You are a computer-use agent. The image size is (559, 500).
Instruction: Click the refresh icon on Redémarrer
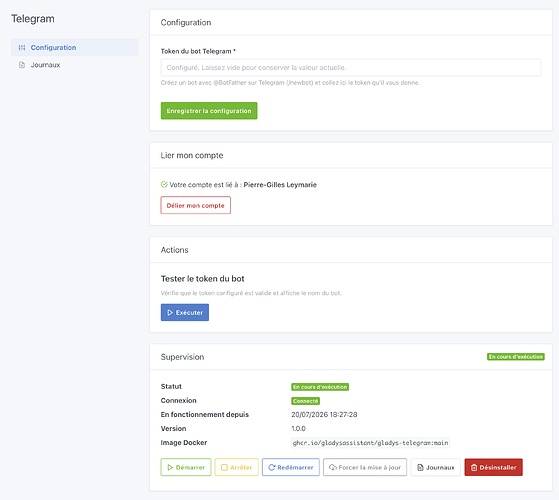[x=272, y=467]
